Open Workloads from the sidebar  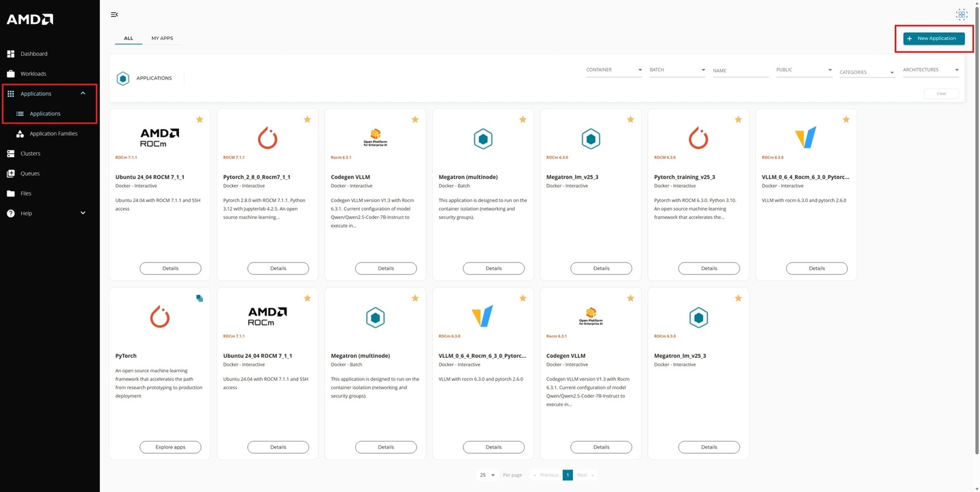pyautogui.click(x=33, y=73)
